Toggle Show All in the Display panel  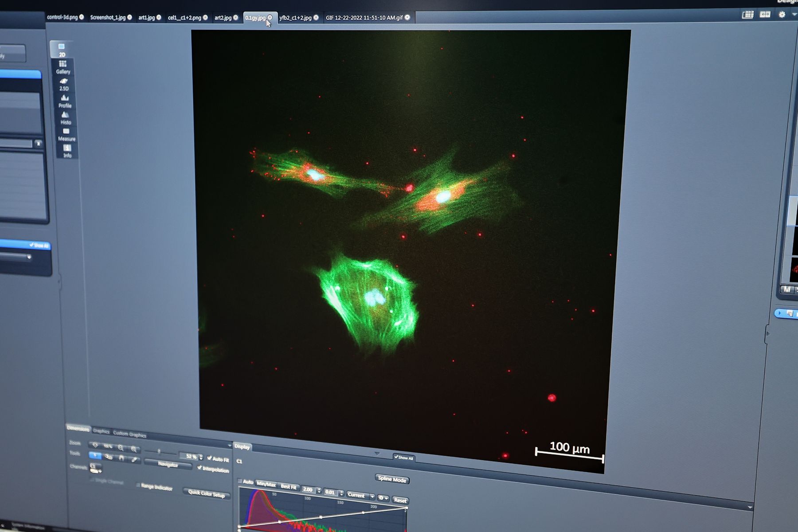(x=403, y=458)
